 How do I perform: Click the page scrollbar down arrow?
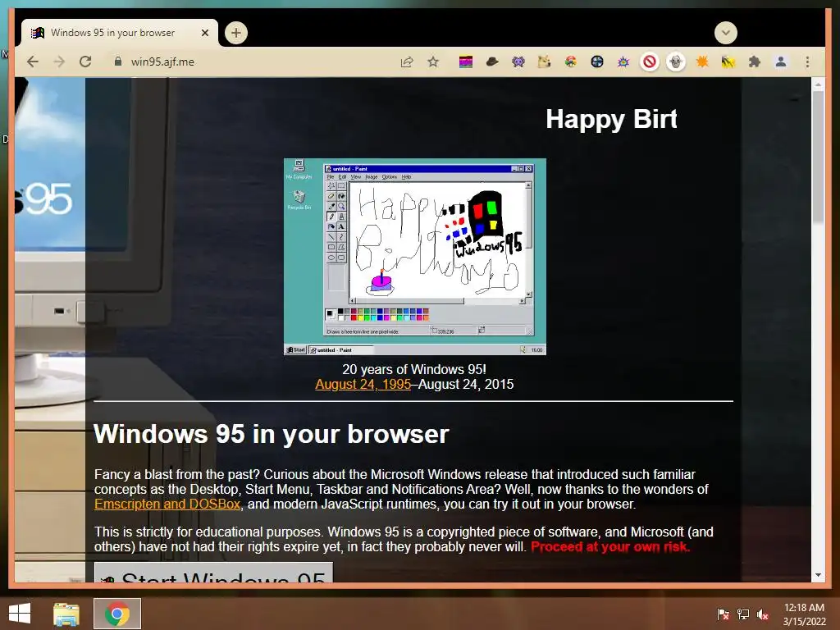click(818, 575)
